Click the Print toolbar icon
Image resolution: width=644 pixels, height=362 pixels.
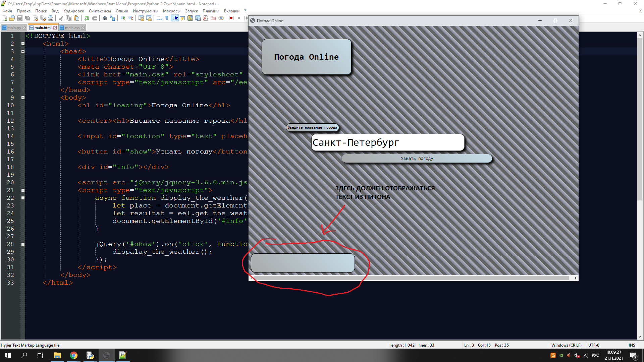[51, 18]
